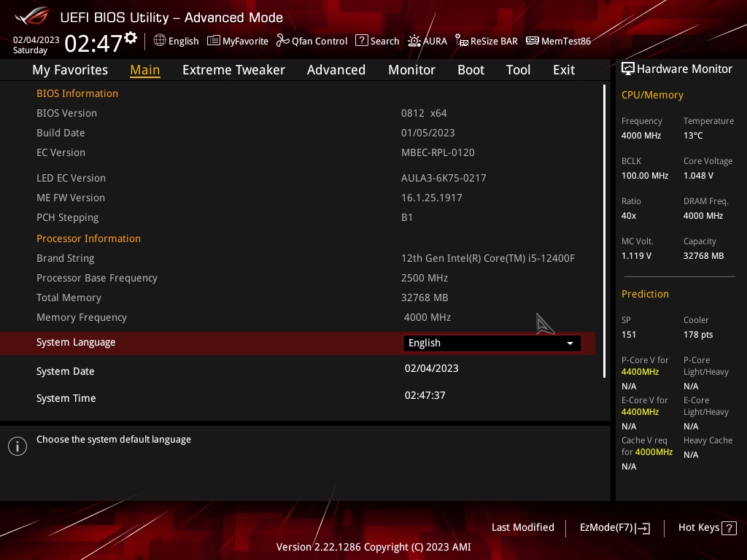Click the globe language icon

160,41
